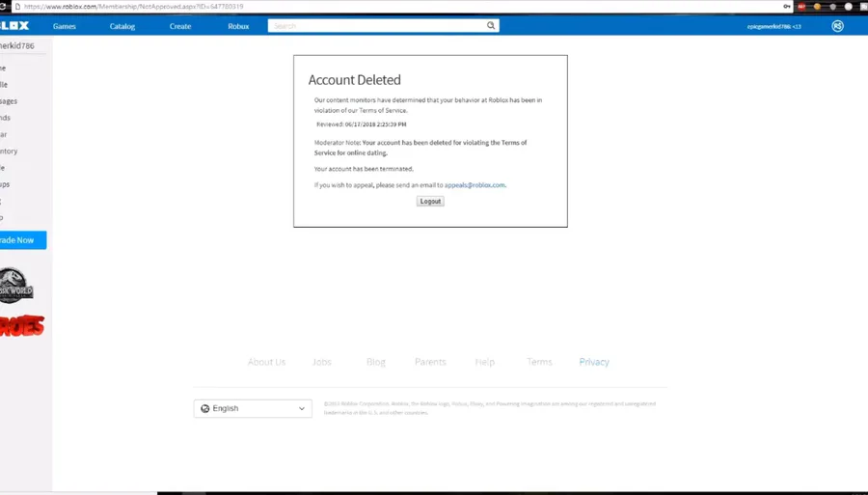Click the username at top of sidebar
Image resolution: width=868 pixels, height=495 pixels.
pos(17,46)
